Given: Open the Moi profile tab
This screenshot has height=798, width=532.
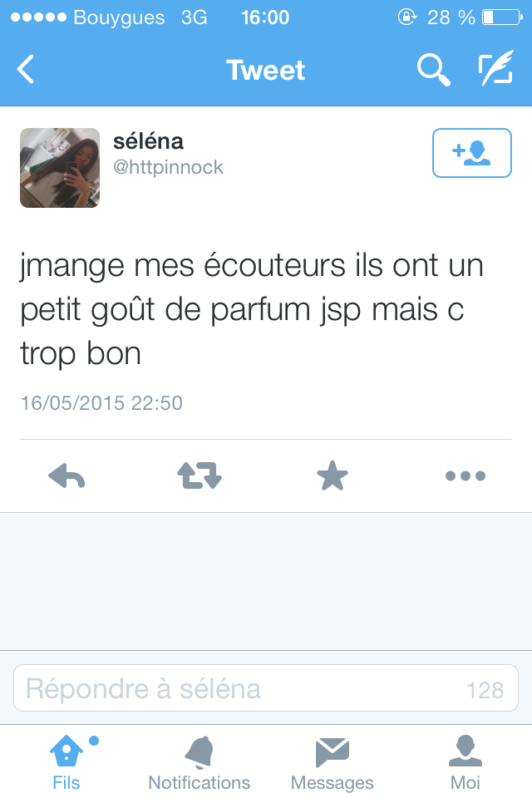Looking at the screenshot, I should point(465,762).
